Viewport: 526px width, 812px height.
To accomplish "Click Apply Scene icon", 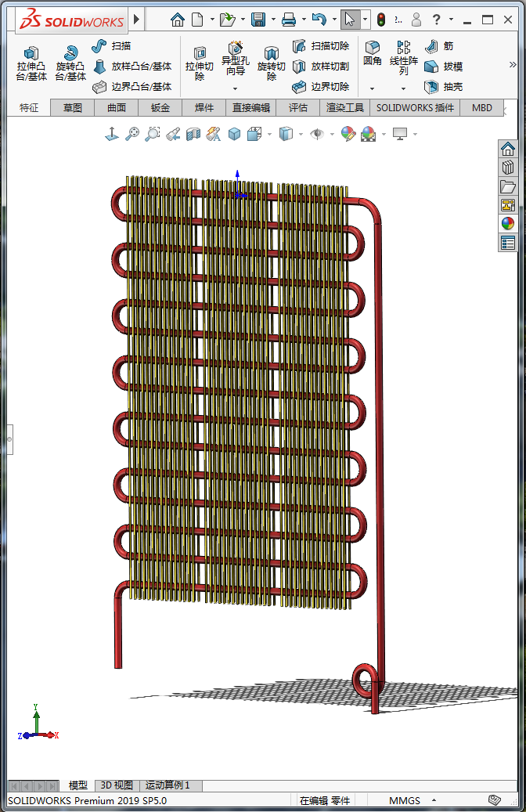I will (x=368, y=134).
